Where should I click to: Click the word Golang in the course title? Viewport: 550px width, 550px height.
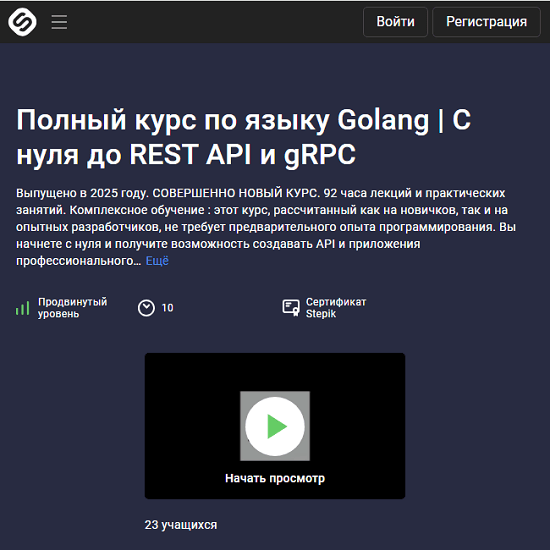[383, 120]
